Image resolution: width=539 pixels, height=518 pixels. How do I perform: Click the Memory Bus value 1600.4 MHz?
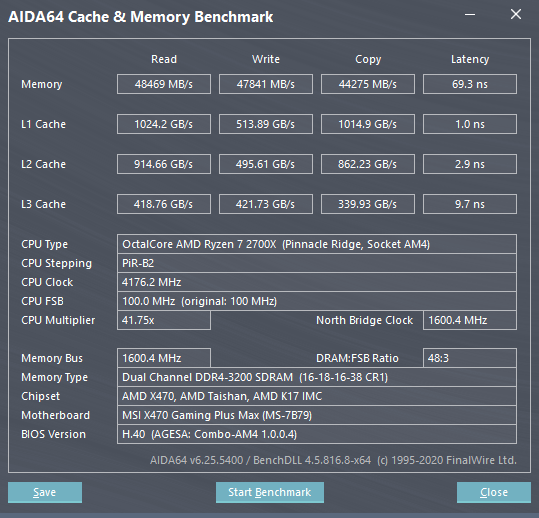[164, 358]
